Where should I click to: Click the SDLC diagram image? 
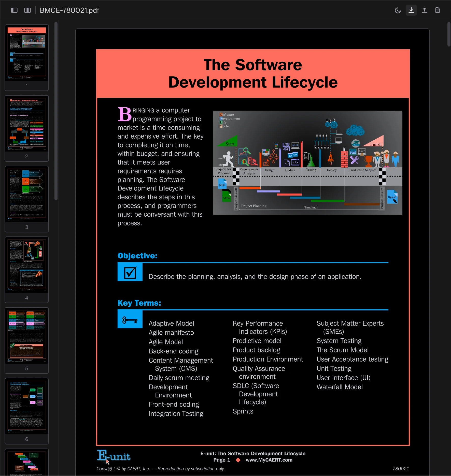click(307, 162)
